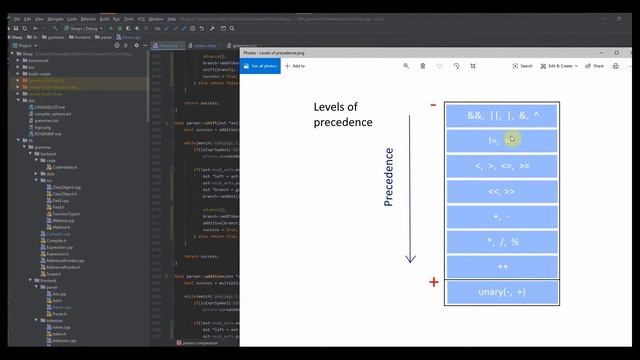Select ROADMAP.md in project tree
This screenshot has width=640, height=360.
(45, 133)
